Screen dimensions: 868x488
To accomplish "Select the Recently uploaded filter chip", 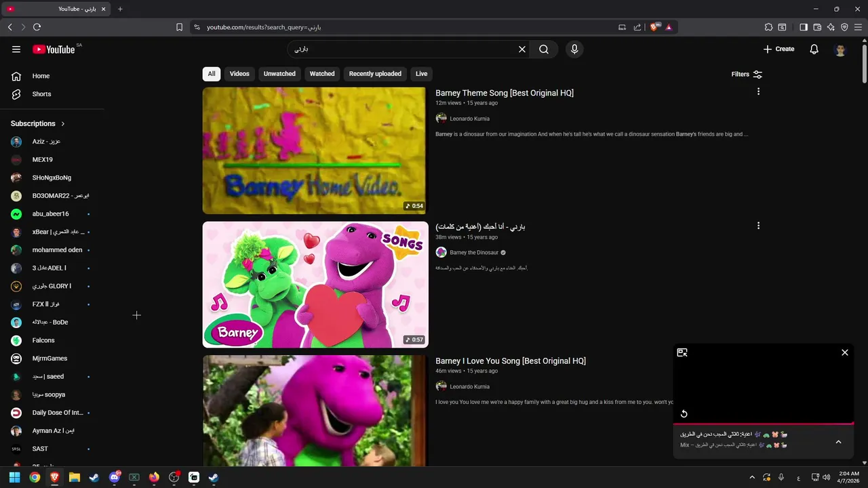I will coord(375,74).
